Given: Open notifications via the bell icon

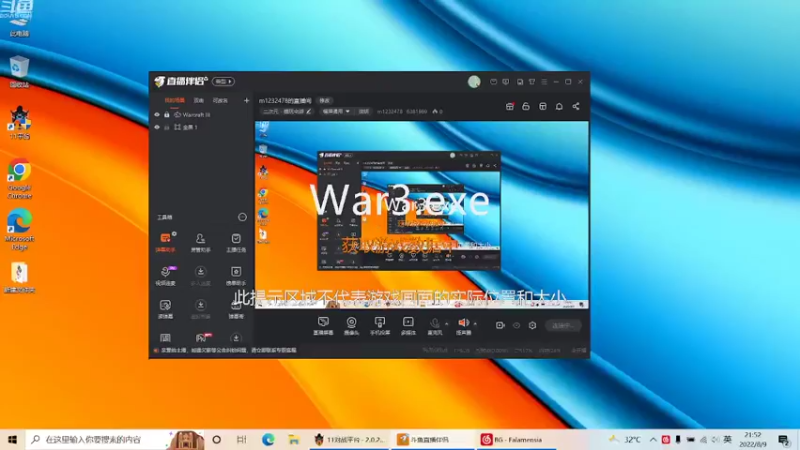Looking at the screenshot, I should [559, 106].
